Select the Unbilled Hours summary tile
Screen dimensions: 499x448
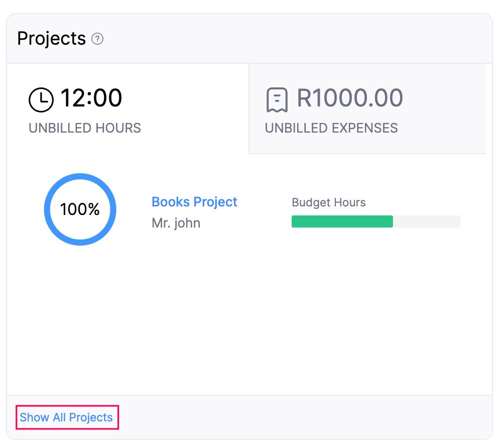click(127, 108)
